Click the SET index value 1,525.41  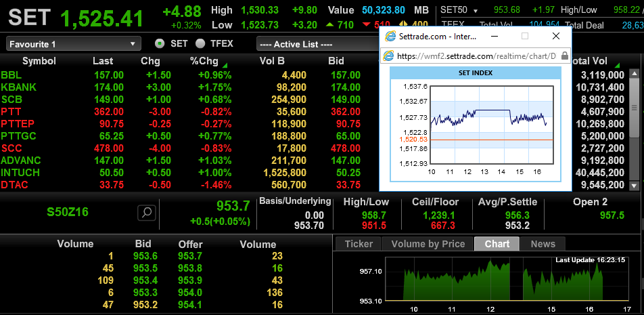tap(102, 18)
